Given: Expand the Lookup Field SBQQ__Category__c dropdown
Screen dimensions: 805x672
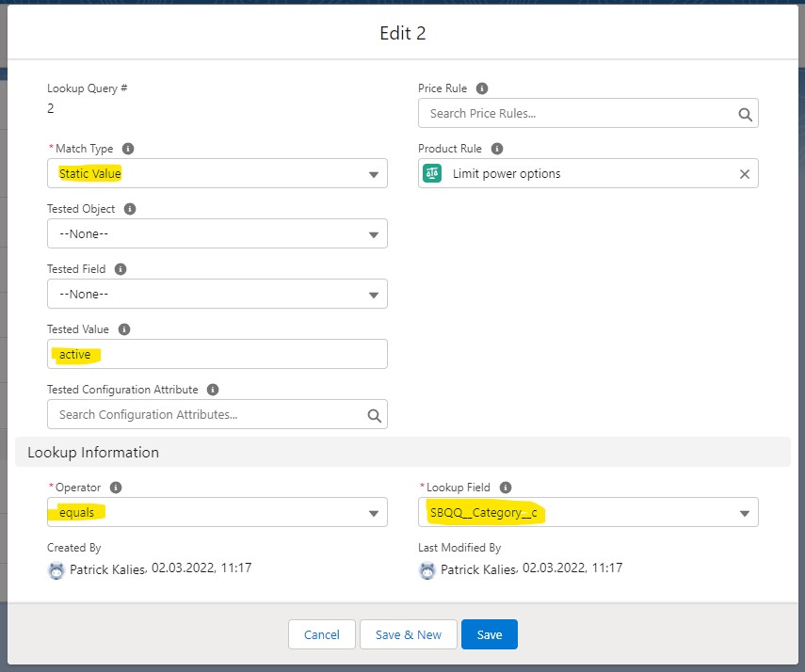Looking at the screenshot, I should pyautogui.click(x=588, y=512).
